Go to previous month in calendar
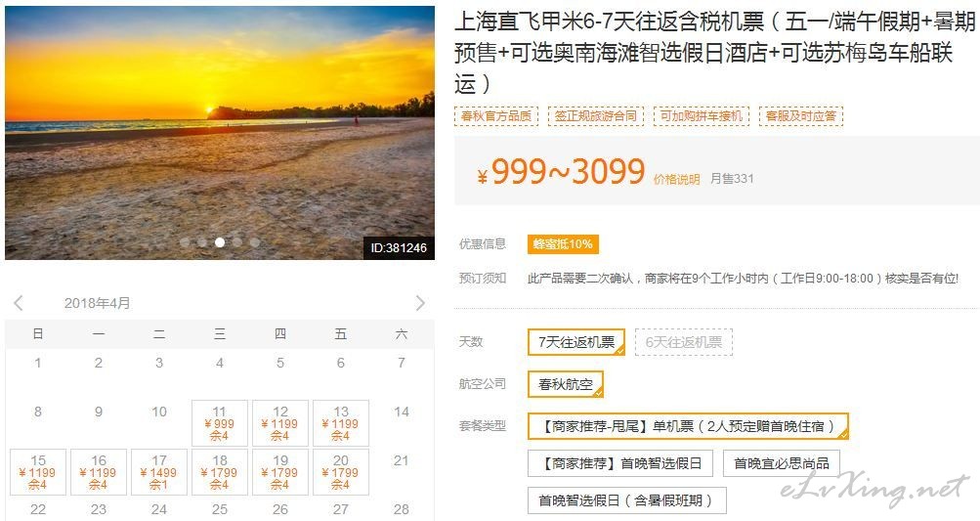Image resolution: width=980 pixels, height=521 pixels. tap(19, 303)
